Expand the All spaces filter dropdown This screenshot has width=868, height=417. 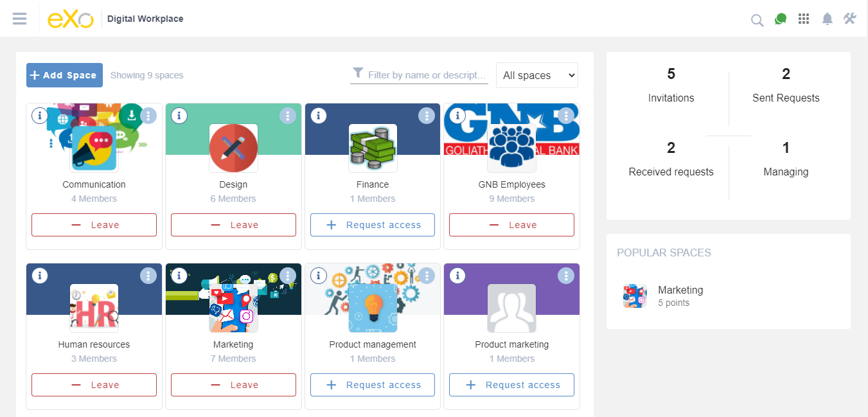point(536,75)
